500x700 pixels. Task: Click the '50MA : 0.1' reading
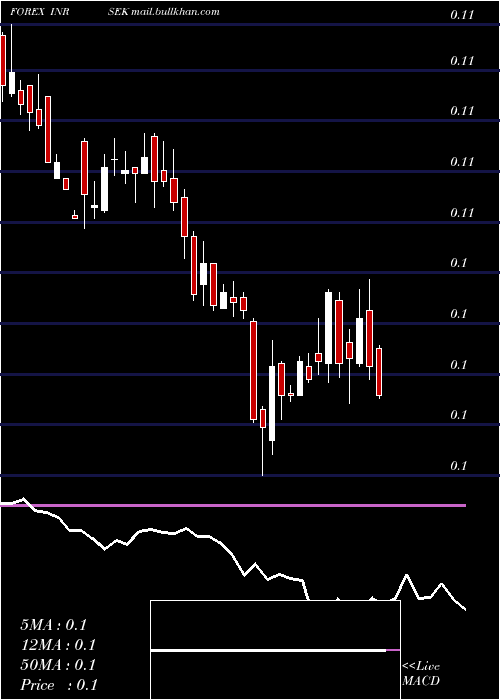click(58, 665)
